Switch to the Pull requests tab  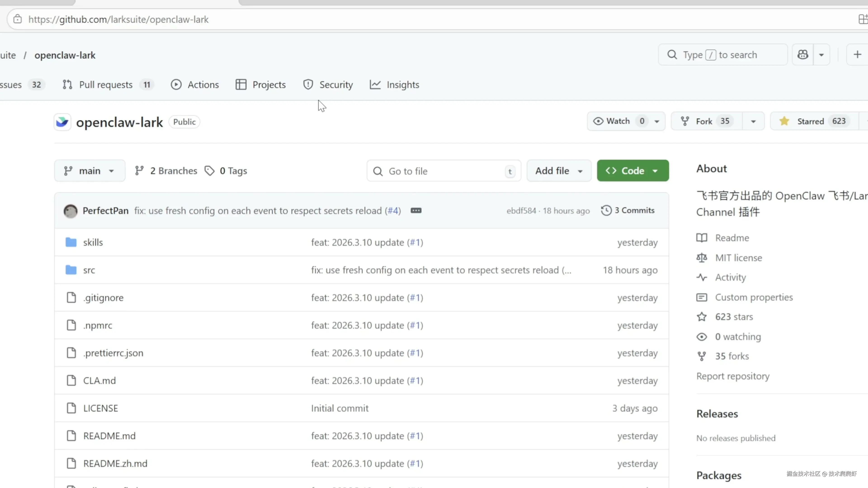point(106,85)
